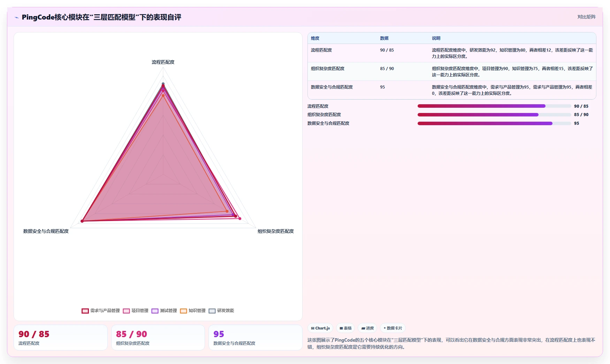
Task: Select the 维度 column header
Action: point(315,38)
